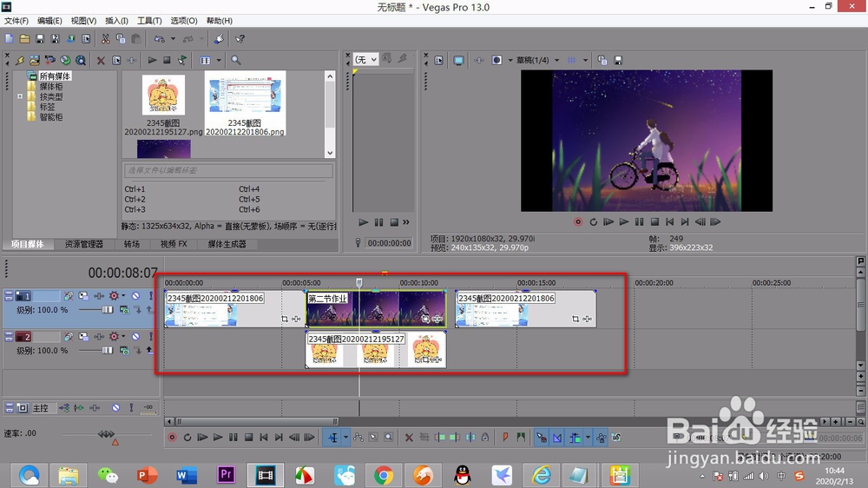
Task: Click the video preview external monitor icon
Action: pyautogui.click(x=458, y=61)
